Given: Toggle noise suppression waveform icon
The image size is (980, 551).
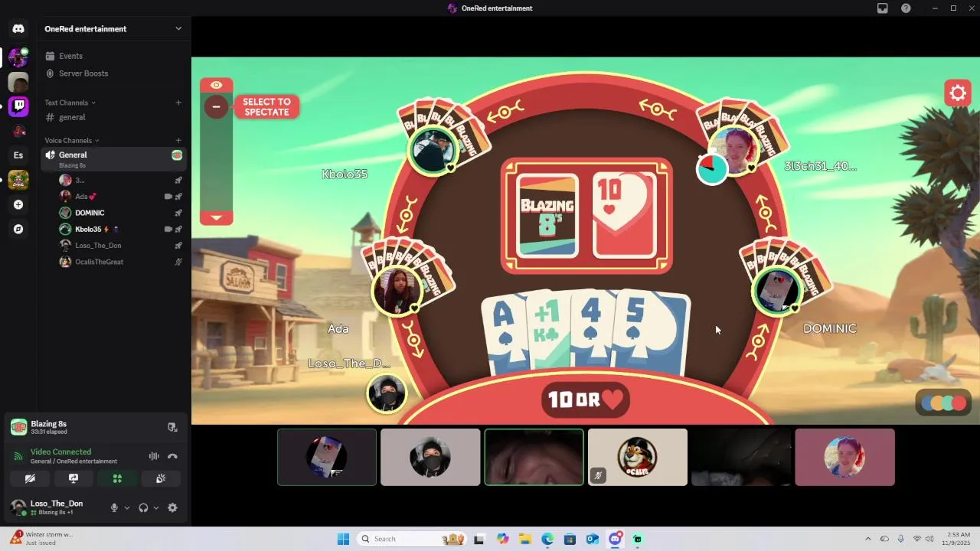Looking at the screenshot, I should (x=154, y=456).
